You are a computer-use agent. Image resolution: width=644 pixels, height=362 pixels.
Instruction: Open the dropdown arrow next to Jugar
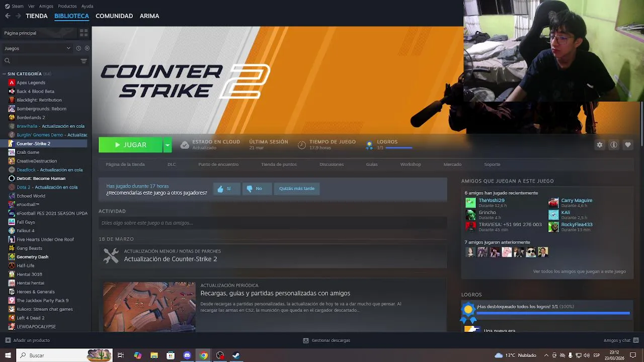168,145
